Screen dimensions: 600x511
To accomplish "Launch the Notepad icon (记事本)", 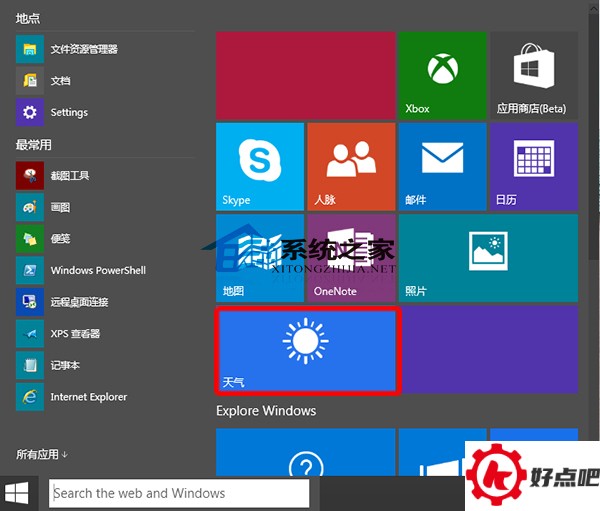I will [x=30, y=365].
